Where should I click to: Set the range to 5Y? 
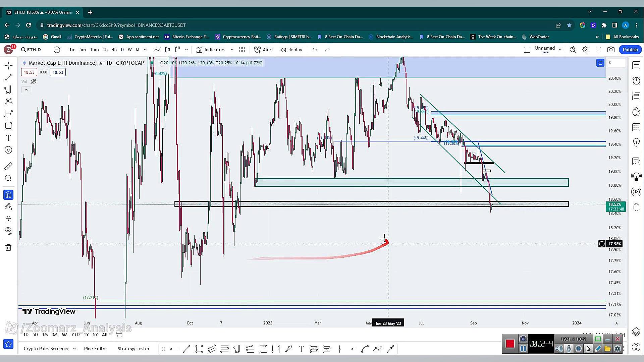tap(95, 335)
